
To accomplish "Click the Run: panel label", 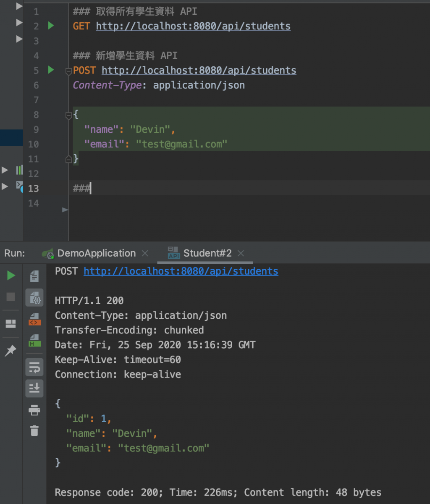I will coord(15,253).
